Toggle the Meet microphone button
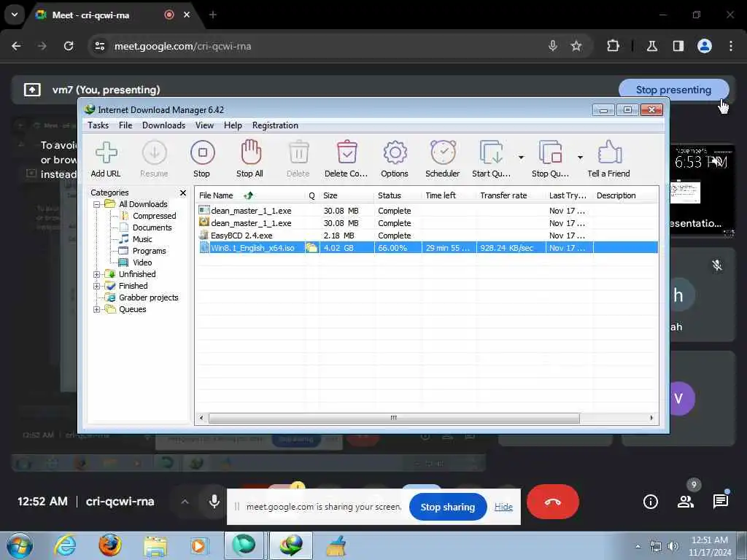This screenshot has height=560, width=747. click(x=214, y=502)
